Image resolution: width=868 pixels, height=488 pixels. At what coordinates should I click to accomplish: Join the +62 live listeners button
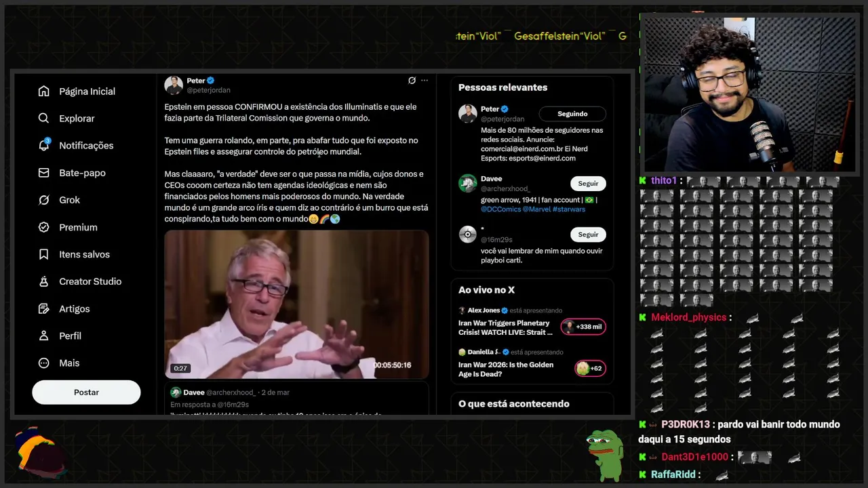[590, 369]
